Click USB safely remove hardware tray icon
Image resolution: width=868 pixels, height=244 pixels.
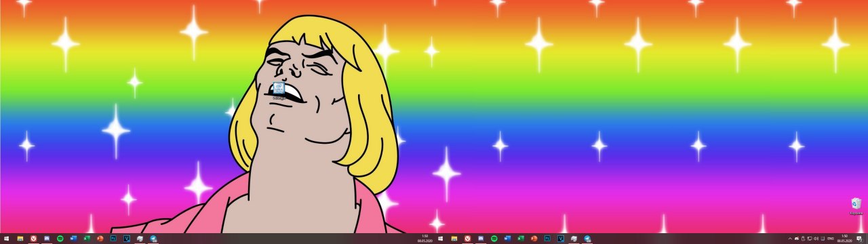[x=803, y=239]
